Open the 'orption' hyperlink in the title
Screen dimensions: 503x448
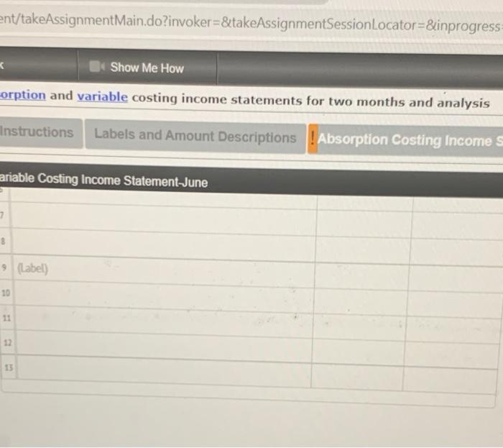(23, 95)
